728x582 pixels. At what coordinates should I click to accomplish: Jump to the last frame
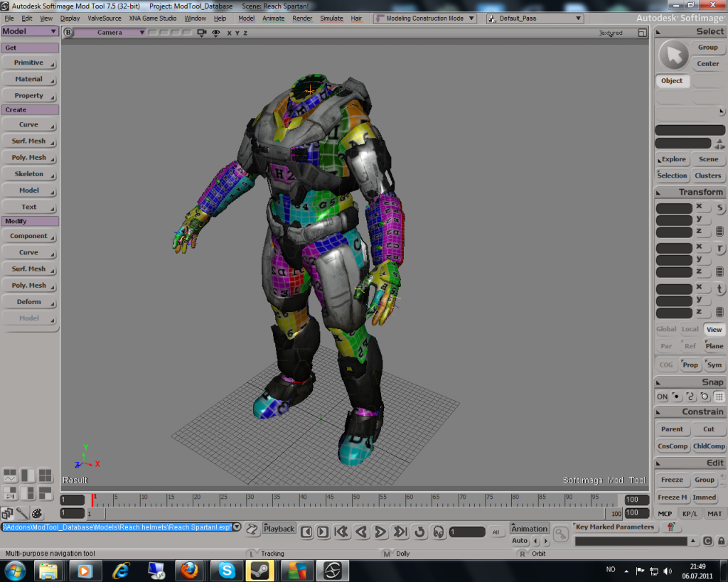click(400, 532)
